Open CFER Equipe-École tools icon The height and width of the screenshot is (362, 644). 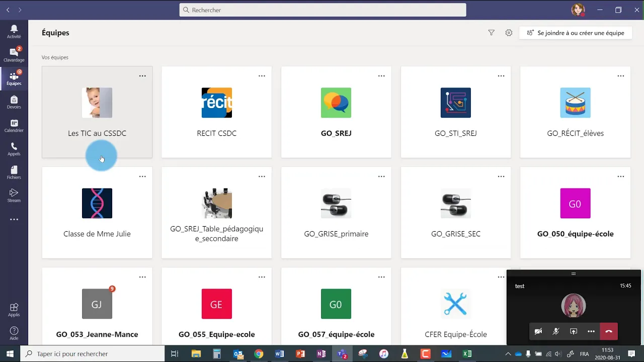(456, 304)
